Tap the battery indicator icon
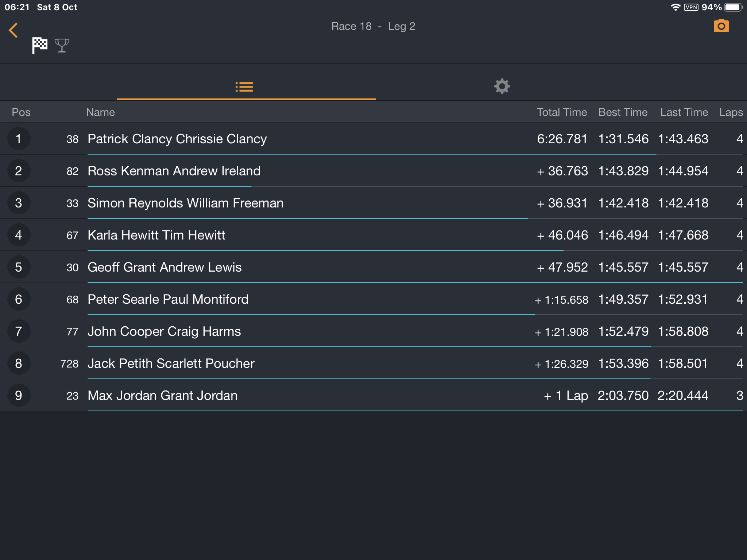This screenshot has height=560, width=747. [x=734, y=7]
